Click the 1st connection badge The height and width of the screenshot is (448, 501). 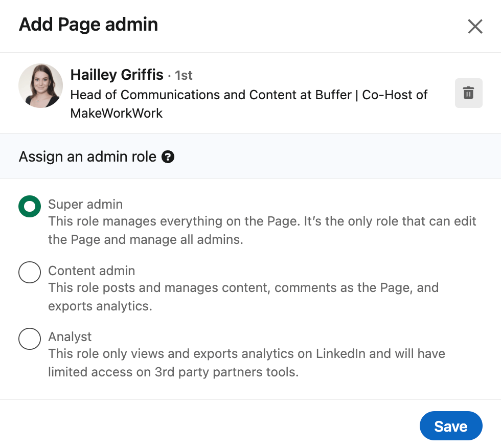pos(185,75)
